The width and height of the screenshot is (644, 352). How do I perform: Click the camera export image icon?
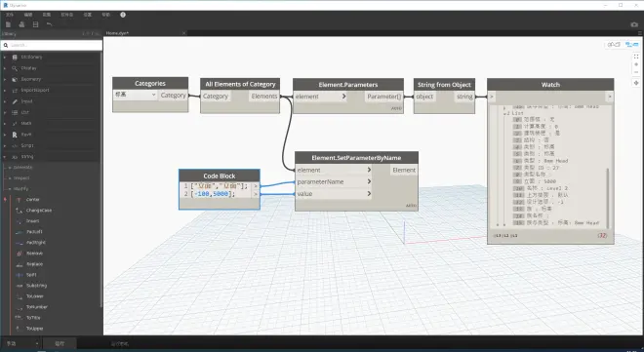click(634, 24)
